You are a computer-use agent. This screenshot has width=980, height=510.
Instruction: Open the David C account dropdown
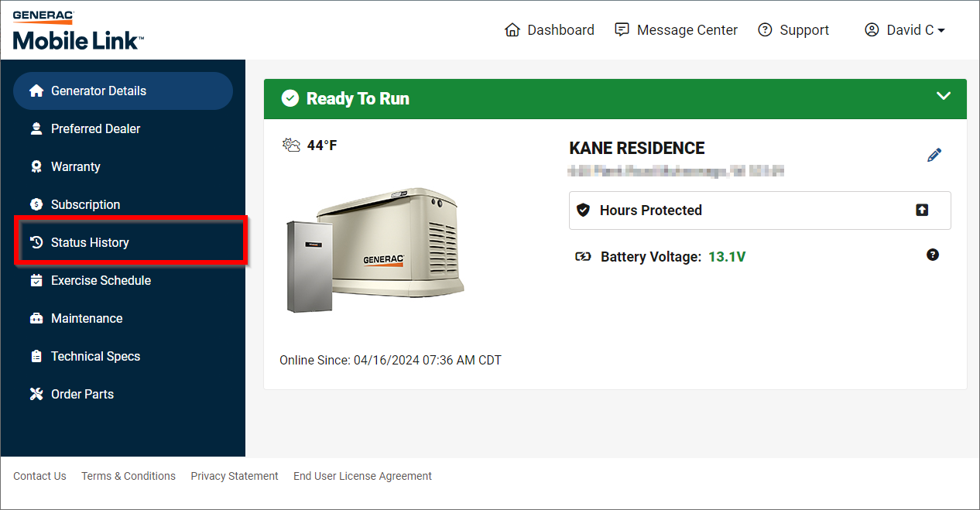pos(905,30)
